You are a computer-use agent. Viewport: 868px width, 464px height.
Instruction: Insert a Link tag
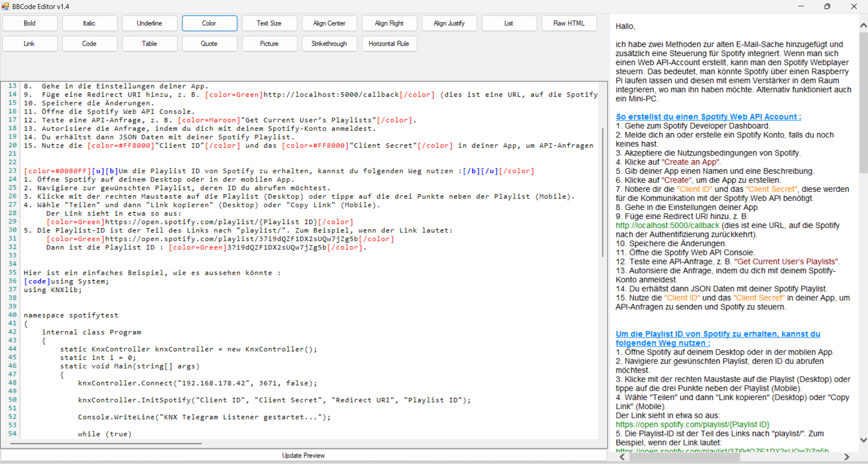click(30, 43)
